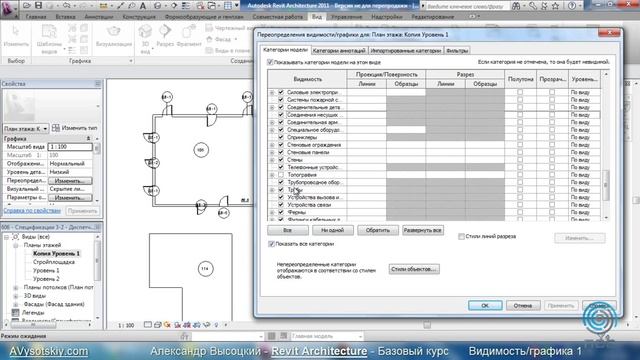Open the Revit application menu button
640x360 pixels.
9,9
